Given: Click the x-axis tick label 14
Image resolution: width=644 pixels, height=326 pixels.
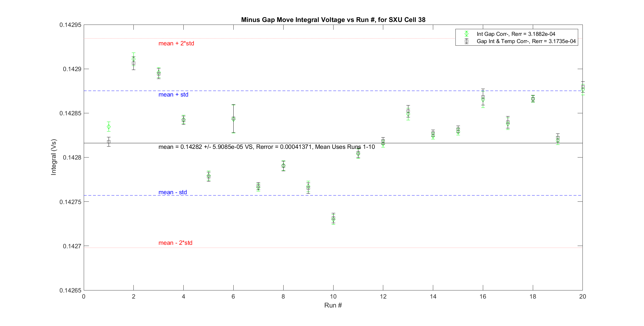Looking at the screenshot, I should pos(433,297).
